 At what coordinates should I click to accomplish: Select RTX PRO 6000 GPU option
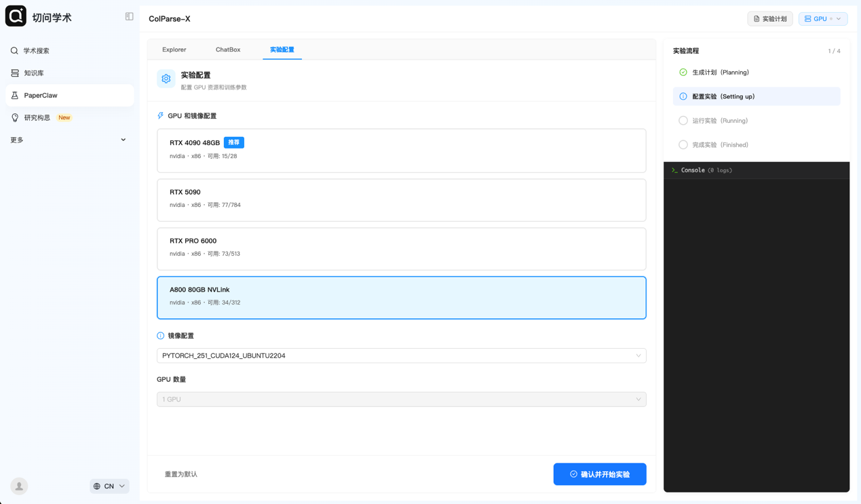pos(401,248)
